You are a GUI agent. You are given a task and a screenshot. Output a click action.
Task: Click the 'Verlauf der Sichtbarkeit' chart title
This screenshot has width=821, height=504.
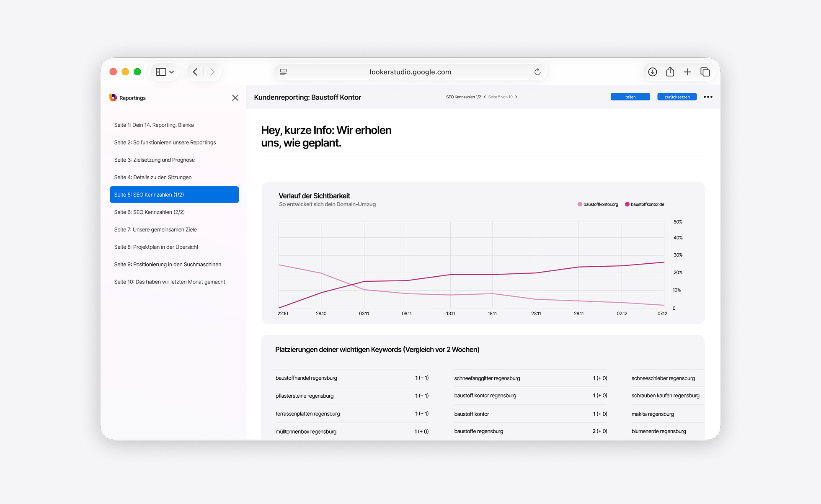click(x=314, y=196)
